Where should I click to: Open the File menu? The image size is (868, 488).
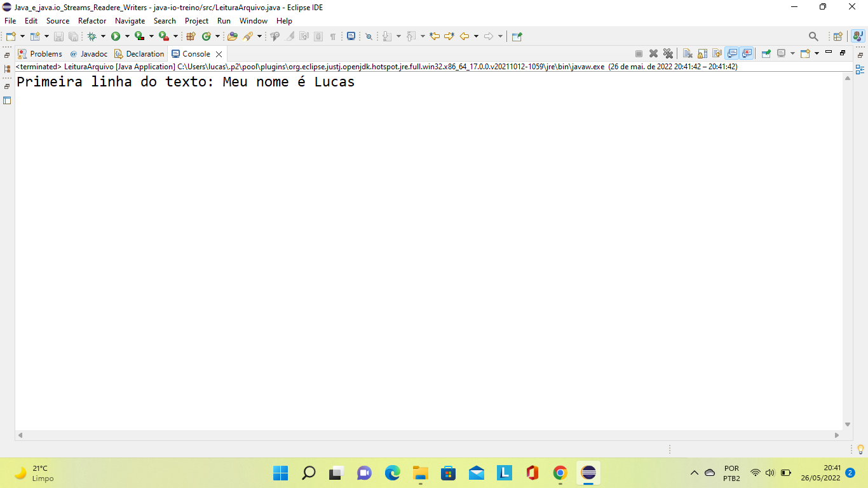click(10, 21)
